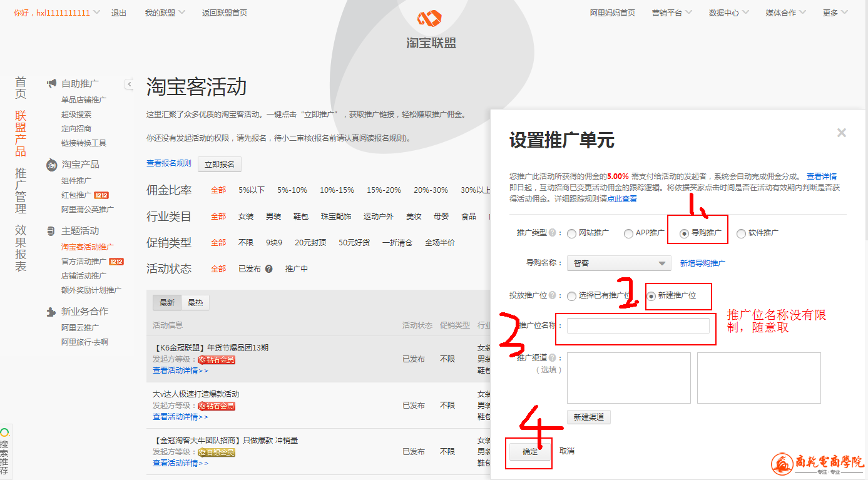The image size is (868, 480).
Task: Open 联盟产品 in left navigation
Action: point(21,133)
